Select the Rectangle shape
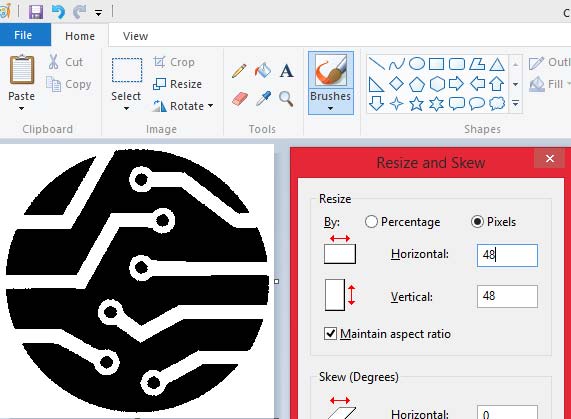571x419 pixels. pos(436,64)
